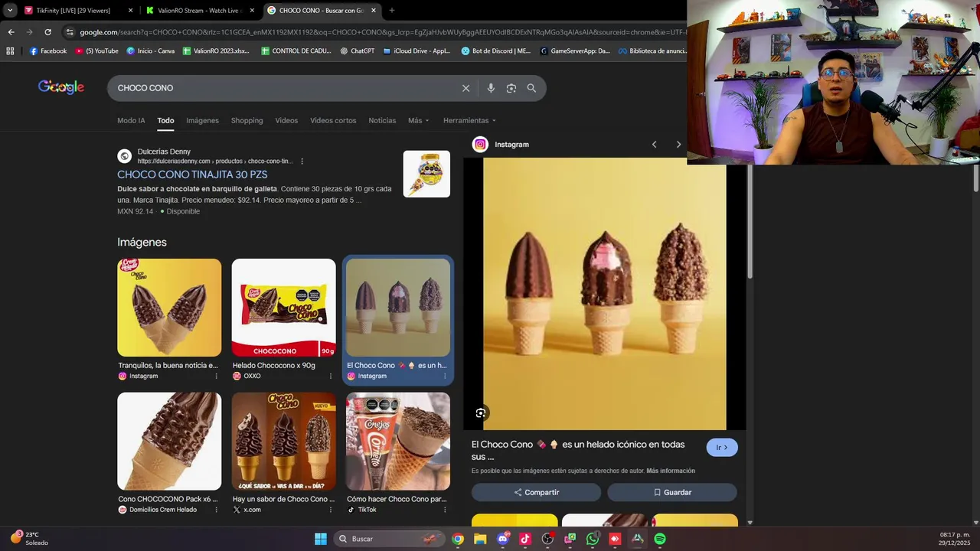
Task: Open more options for Dulcerías Denny result
Action: pos(302,161)
